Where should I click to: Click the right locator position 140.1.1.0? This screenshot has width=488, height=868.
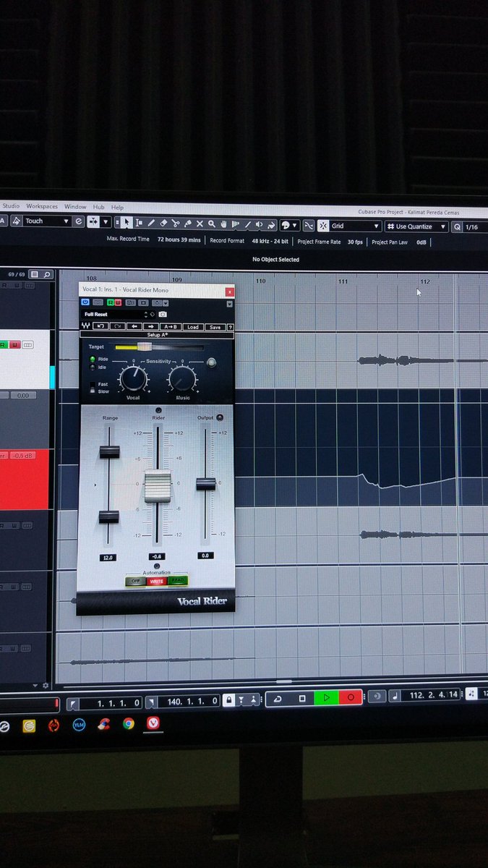(x=188, y=702)
